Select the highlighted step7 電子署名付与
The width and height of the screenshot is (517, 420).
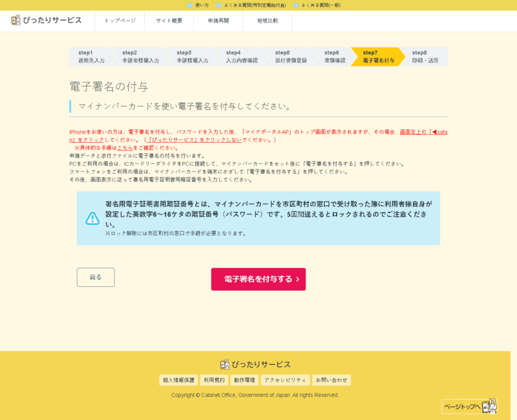pos(378,57)
